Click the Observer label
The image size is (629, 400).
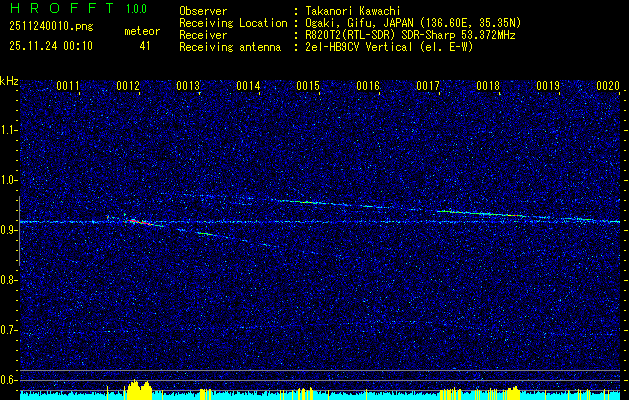pyautogui.click(x=203, y=11)
